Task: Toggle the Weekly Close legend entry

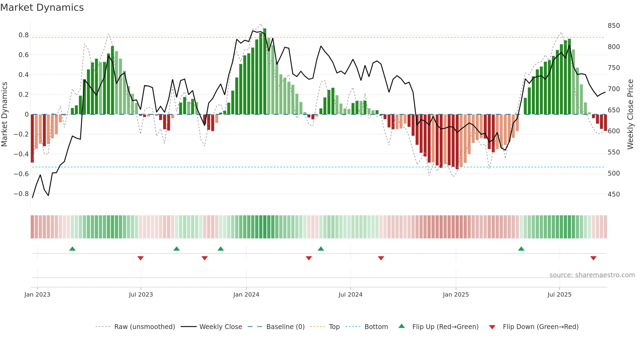Action: pos(211,327)
